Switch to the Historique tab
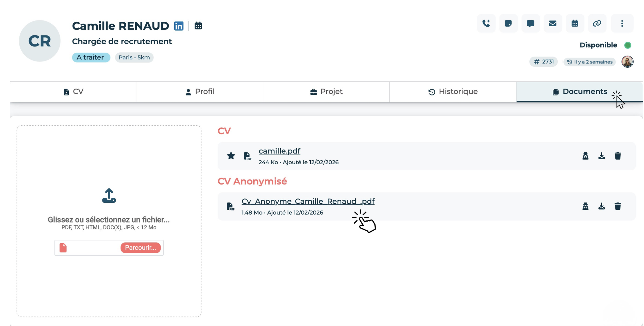The width and height of the screenshot is (644, 326). click(453, 92)
